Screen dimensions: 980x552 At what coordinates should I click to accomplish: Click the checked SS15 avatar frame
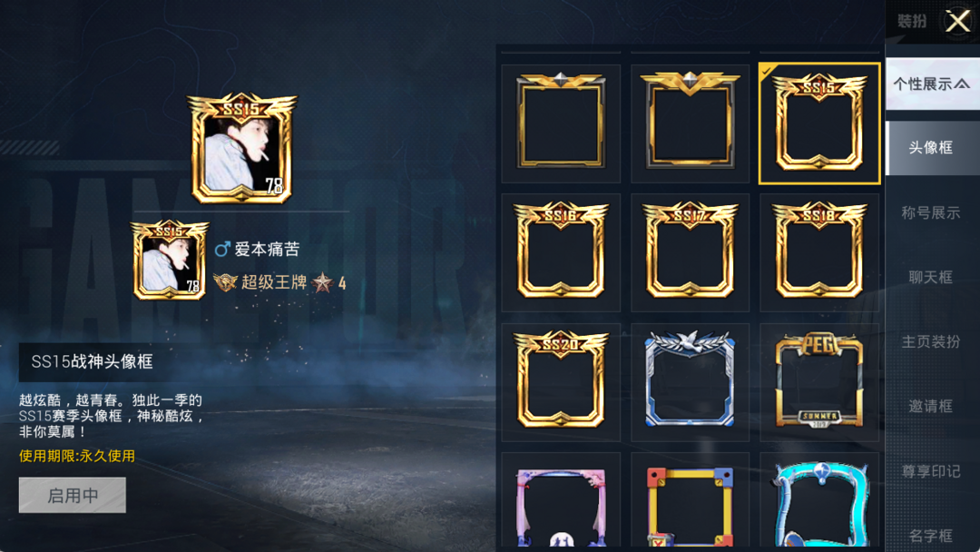click(819, 123)
